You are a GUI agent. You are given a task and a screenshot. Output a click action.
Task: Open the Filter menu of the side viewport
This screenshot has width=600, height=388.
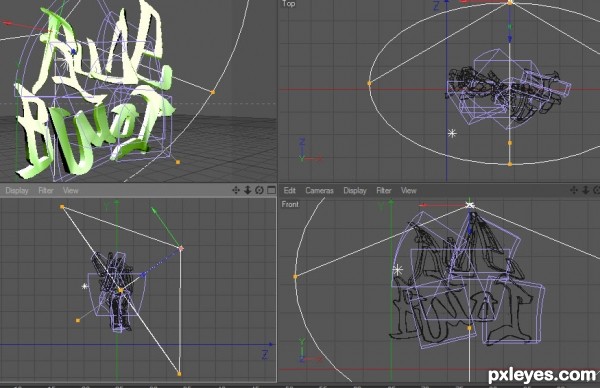(46, 191)
